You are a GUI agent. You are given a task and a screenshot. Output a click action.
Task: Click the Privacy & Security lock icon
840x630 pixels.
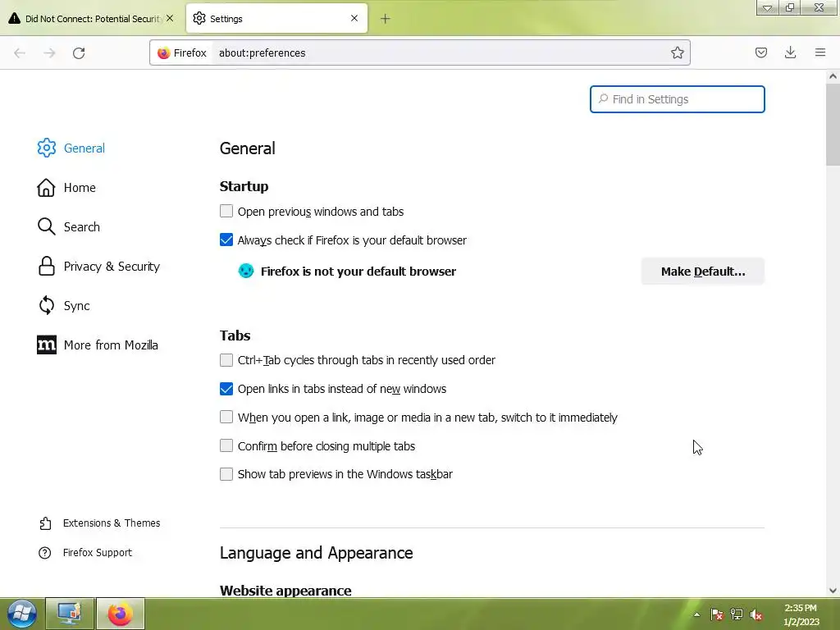pyautogui.click(x=47, y=267)
